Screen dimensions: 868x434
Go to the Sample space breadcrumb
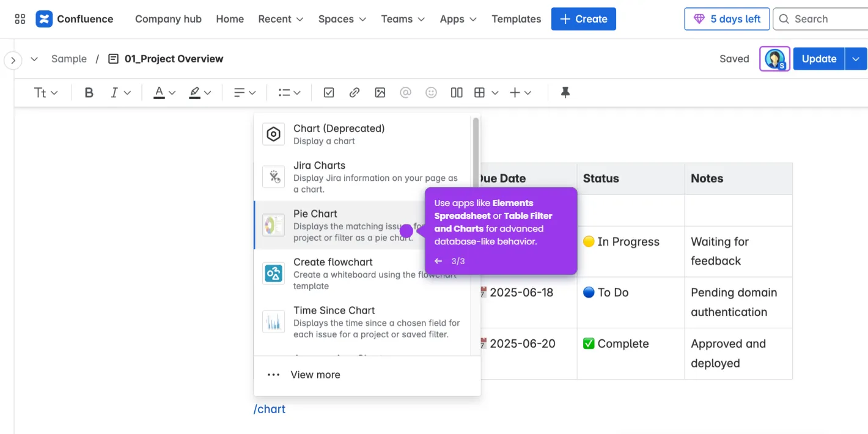69,59
